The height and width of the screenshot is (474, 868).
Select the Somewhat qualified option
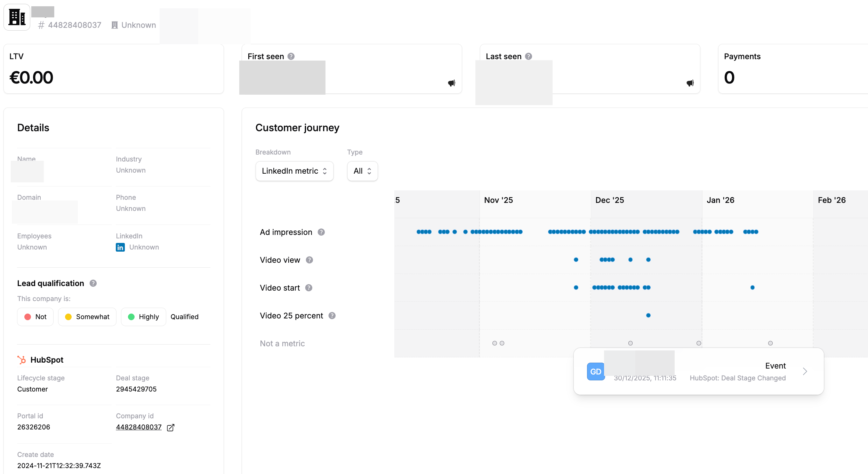[87, 317]
